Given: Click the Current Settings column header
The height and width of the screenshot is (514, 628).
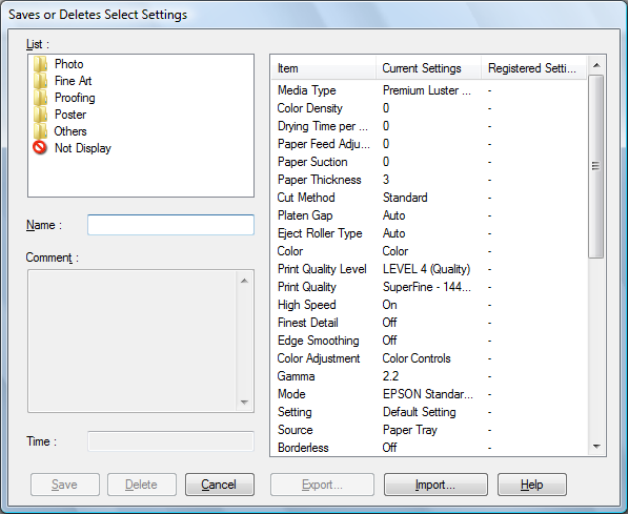Looking at the screenshot, I should tap(426, 69).
